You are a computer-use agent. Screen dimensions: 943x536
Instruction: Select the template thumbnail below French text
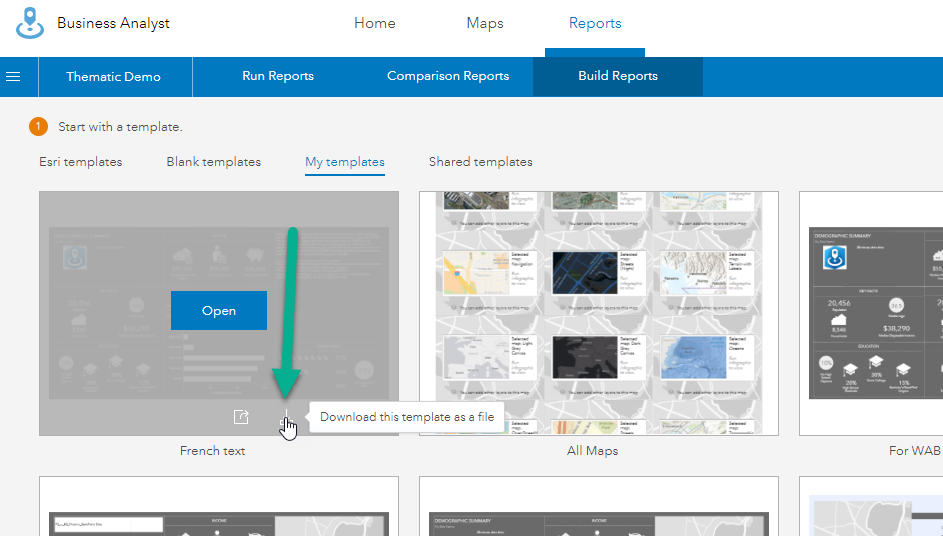coord(219,506)
